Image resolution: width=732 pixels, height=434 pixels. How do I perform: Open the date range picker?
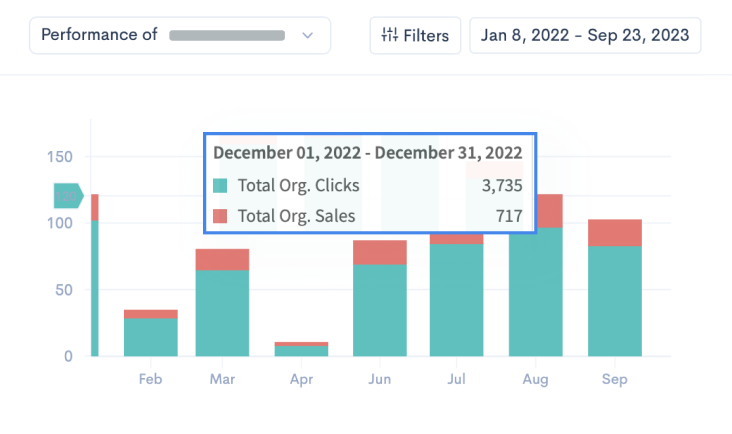(x=585, y=36)
